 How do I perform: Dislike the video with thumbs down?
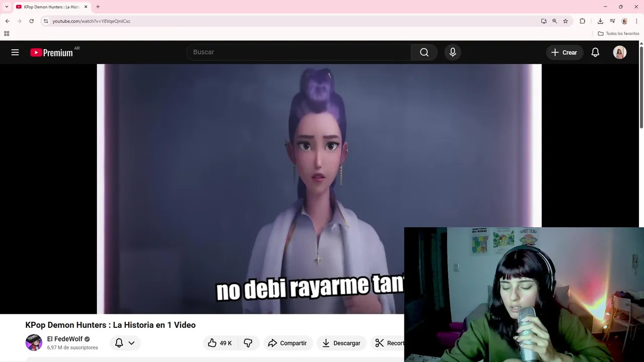point(248,343)
